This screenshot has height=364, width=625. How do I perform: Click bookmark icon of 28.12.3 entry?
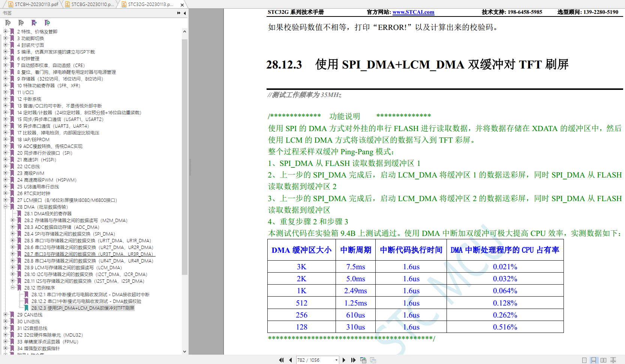26,308
